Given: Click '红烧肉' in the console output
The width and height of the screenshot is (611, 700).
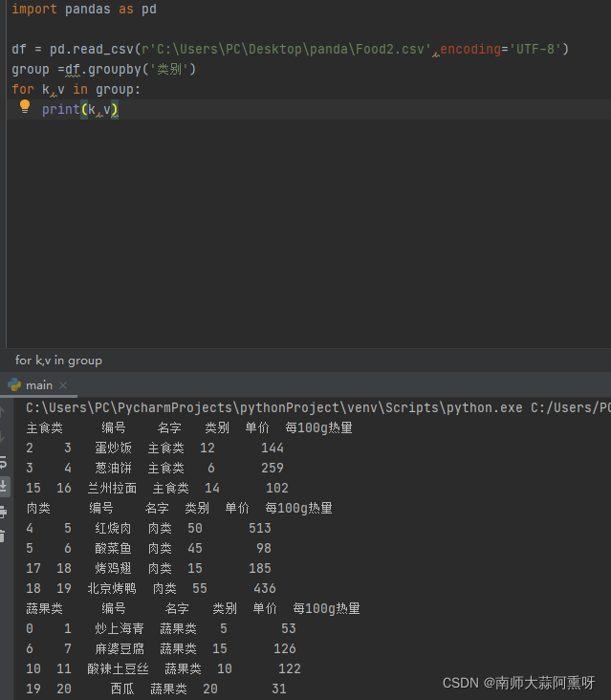Looking at the screenshot, I should pyautogui.click(x=114, y=528).
